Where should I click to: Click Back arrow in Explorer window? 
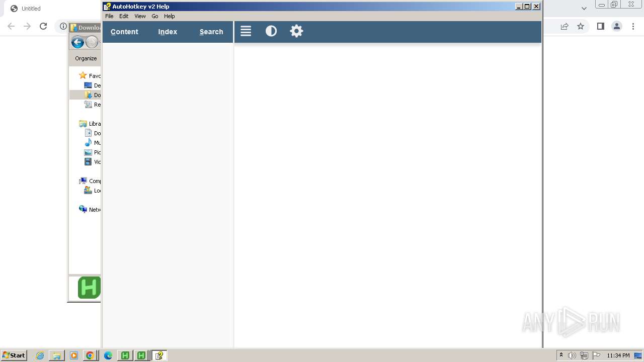tap(77, 42)
